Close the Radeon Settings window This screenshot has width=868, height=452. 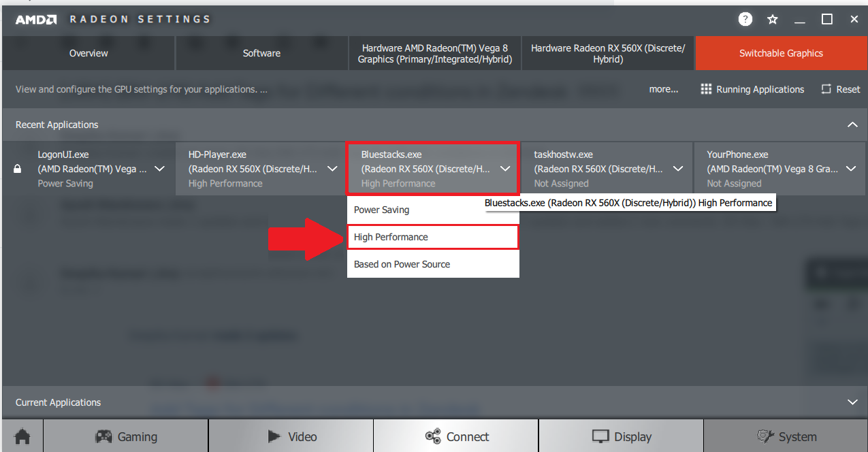[x=854, y=19]
